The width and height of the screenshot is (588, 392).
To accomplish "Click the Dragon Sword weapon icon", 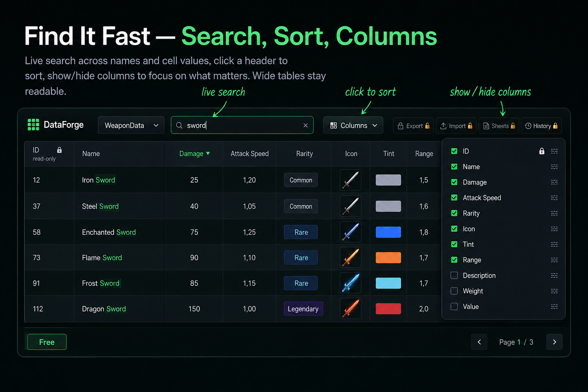I will (351, 309).
